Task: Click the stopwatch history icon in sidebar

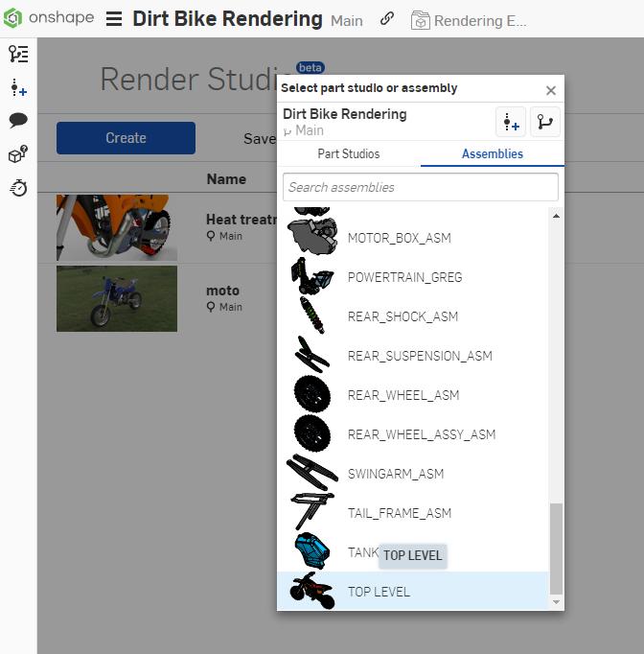Action: coord(18,188)
